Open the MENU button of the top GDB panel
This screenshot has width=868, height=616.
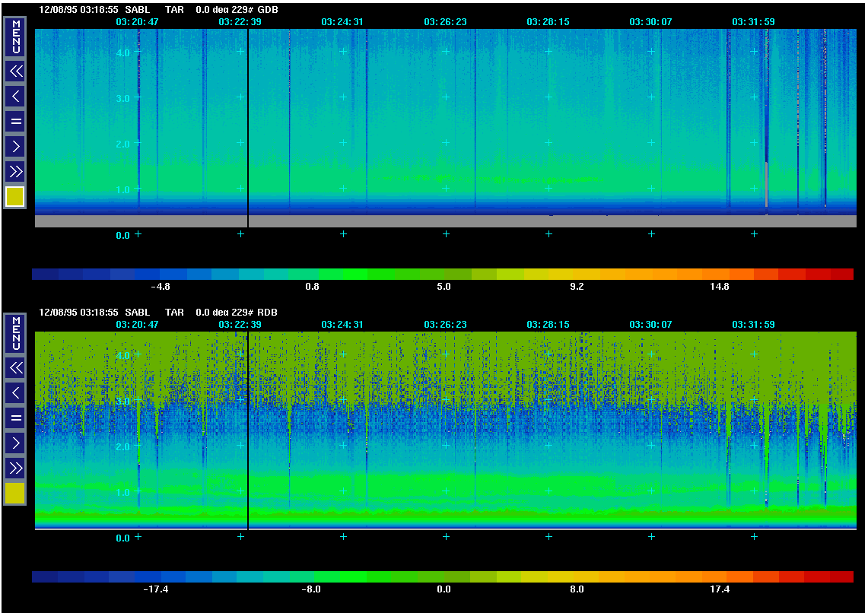[x=15, y=37]
